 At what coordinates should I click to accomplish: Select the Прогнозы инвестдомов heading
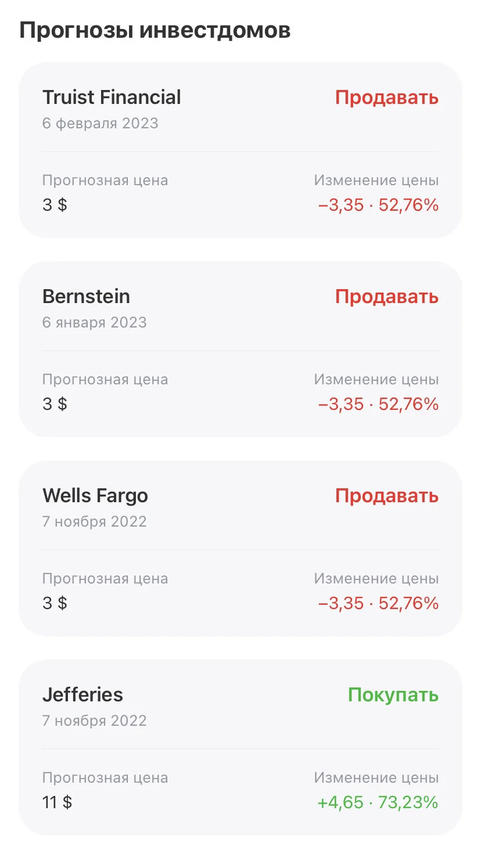coord(155,30)
